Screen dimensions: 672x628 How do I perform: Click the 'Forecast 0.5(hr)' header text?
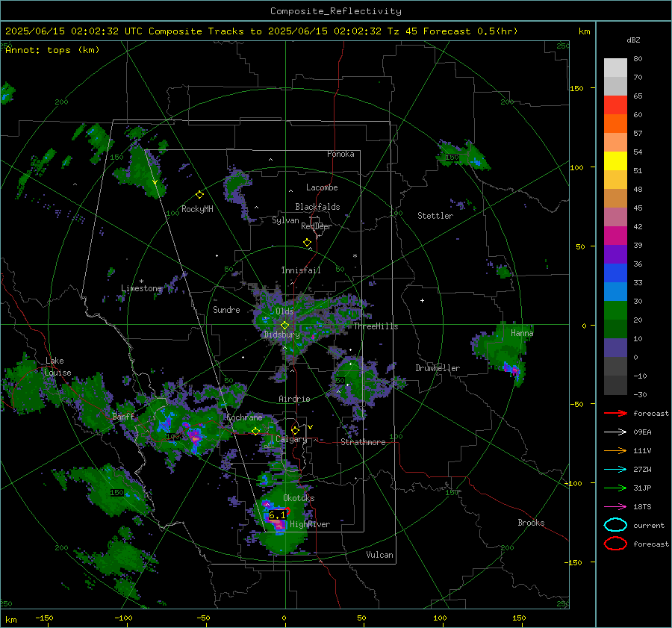point(470,31)
